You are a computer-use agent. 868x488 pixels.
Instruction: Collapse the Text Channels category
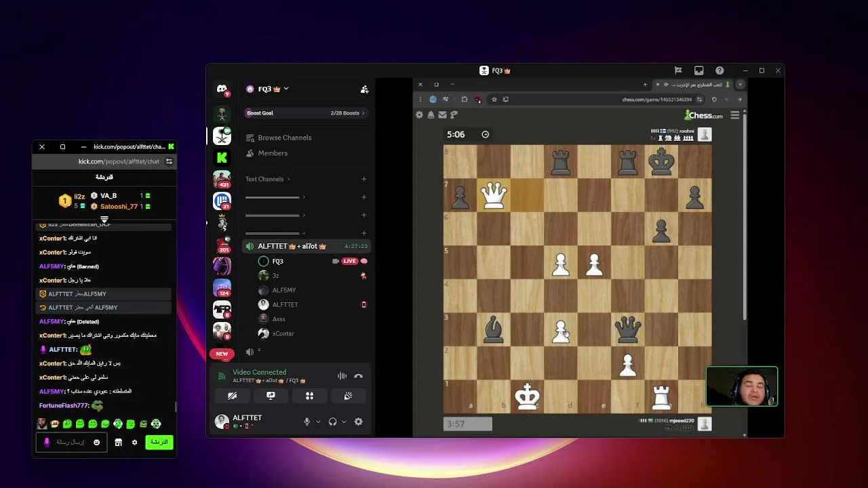(267, 179)
